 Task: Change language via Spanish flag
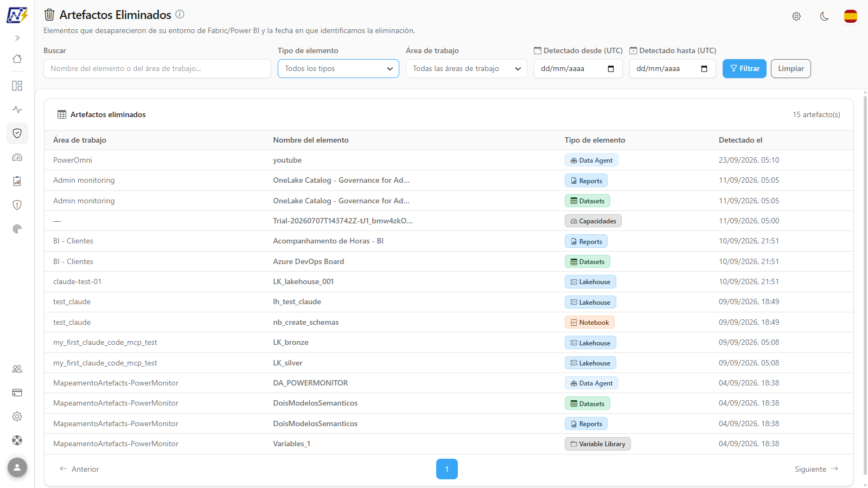pyautogui.click(x=851, y=16)
